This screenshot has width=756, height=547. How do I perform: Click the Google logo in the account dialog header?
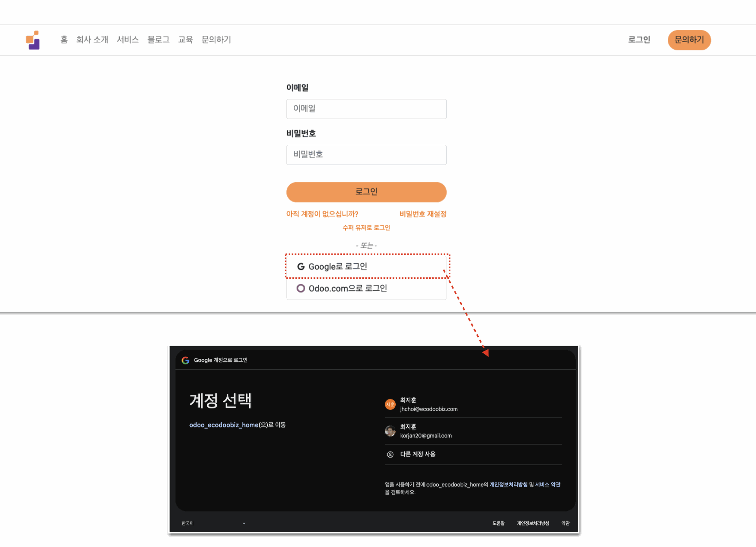[185, 360]
